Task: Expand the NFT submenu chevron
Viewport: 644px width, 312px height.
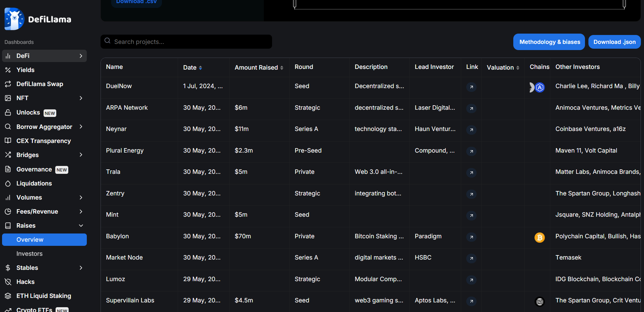Action: pos(81,98)
